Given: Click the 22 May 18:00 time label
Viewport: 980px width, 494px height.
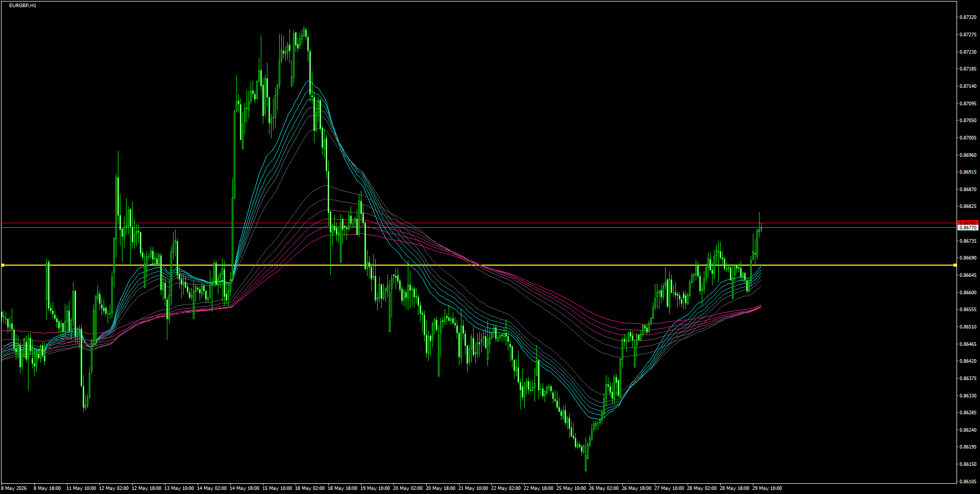Looking at the screenshot, I should [538, 488].
